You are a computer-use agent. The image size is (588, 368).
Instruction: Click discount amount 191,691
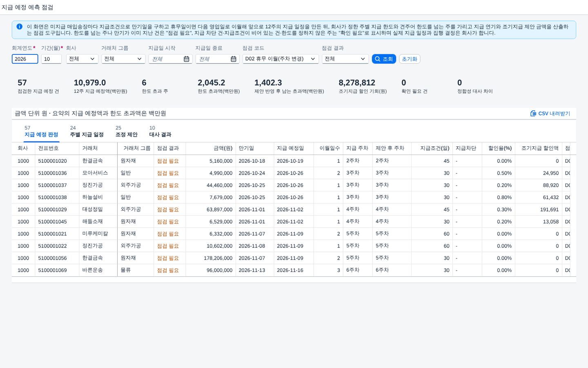point(549,209)
